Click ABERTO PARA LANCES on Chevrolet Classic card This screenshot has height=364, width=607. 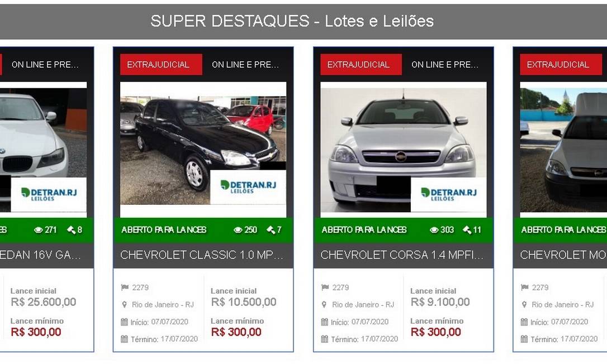[164, 230]
